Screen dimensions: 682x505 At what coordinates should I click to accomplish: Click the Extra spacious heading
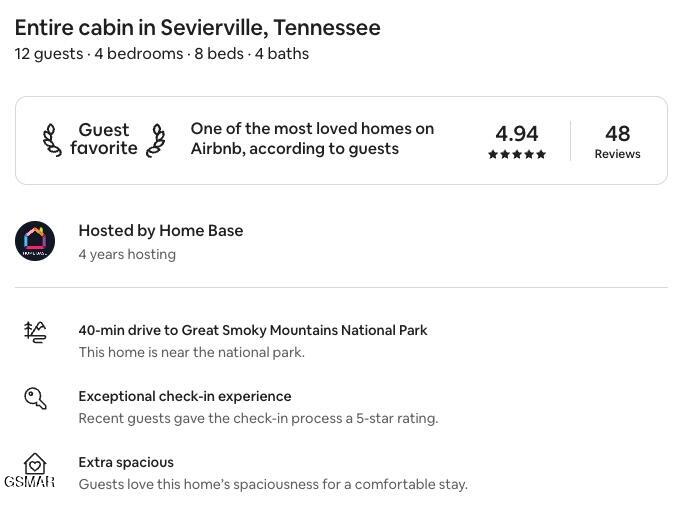click(126, 462)
